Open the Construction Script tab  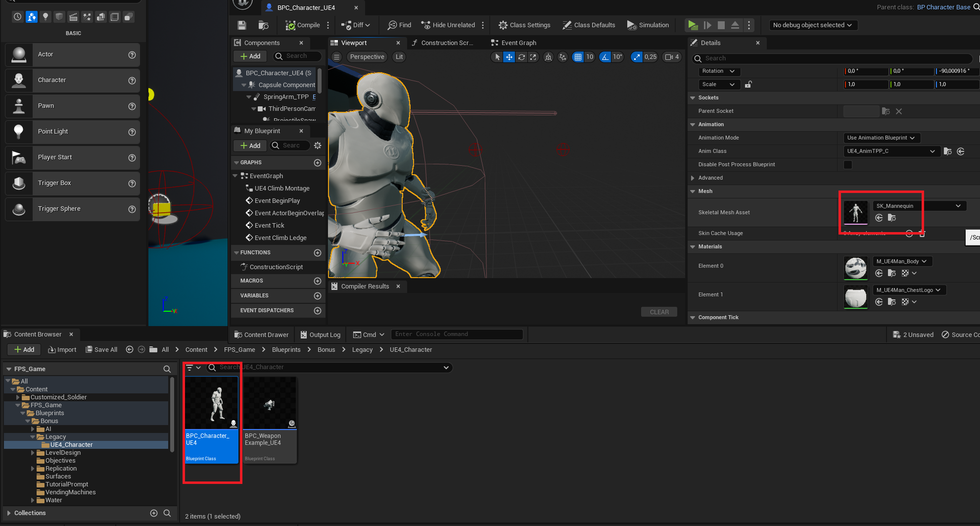(442, 43)
